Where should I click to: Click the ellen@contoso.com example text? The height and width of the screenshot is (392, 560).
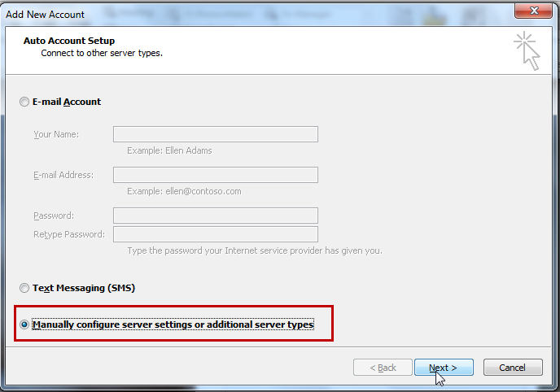pos(184,191)
